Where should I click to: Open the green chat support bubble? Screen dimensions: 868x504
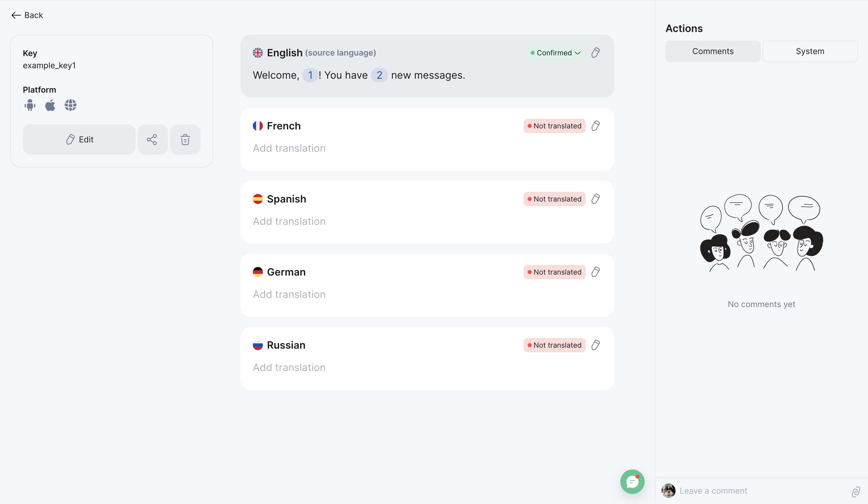632,482
